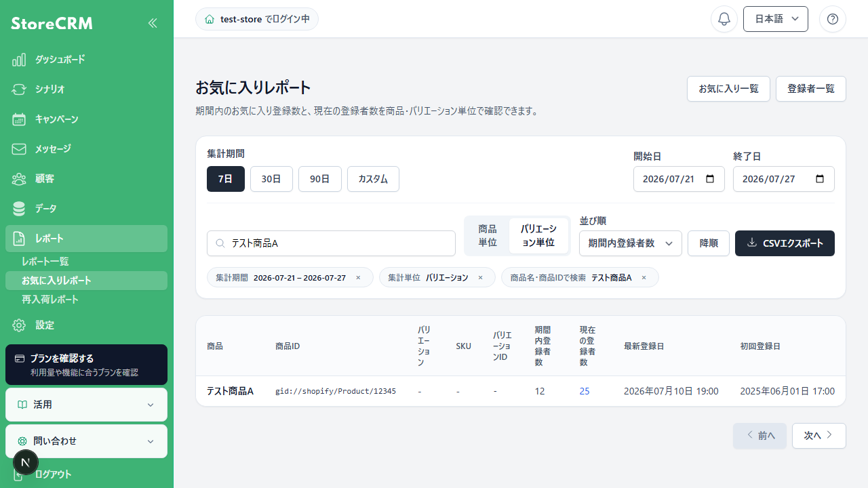Click the value 12 in table
The height and width of the screenshot is (488, 868).
[x=540, y=391]
